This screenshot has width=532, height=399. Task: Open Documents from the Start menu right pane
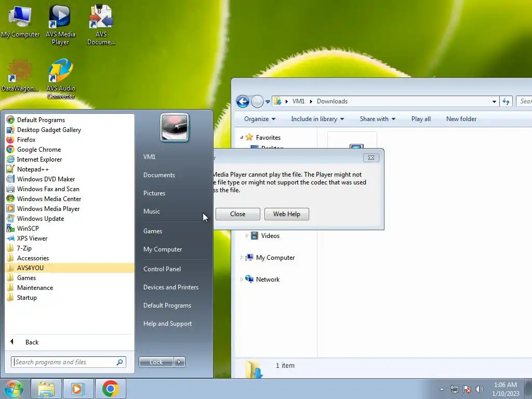click(159, 175)
